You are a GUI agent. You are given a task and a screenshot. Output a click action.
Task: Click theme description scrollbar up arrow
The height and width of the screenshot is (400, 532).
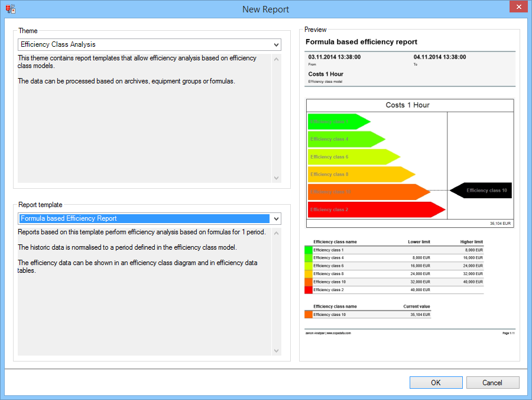(276, 59)
